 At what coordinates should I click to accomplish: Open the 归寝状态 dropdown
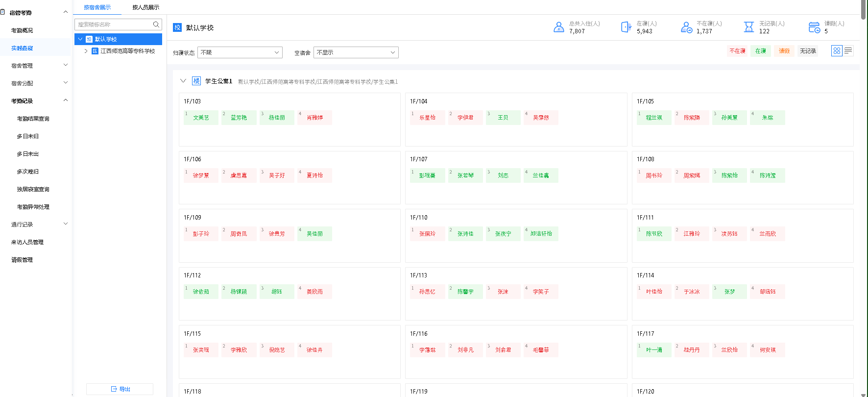point(240,52)
